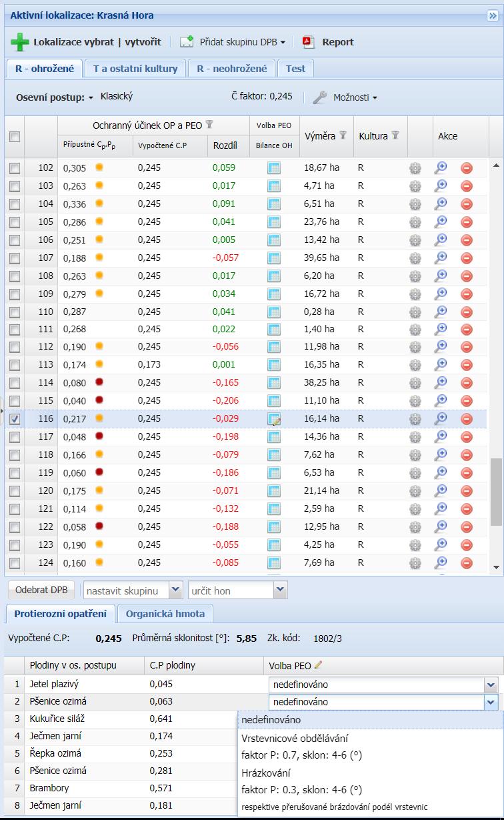The image size is (504, 820).
Task: Open určit hon combo box
Action: click(x=237, y=590)
